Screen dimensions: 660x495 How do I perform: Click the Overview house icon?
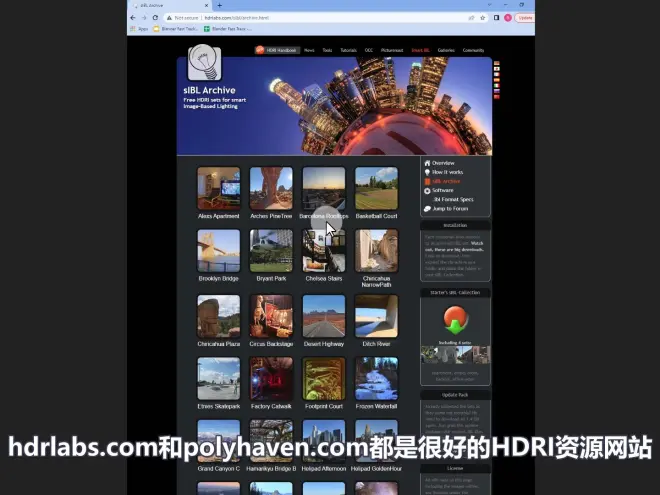pos(427,163)
